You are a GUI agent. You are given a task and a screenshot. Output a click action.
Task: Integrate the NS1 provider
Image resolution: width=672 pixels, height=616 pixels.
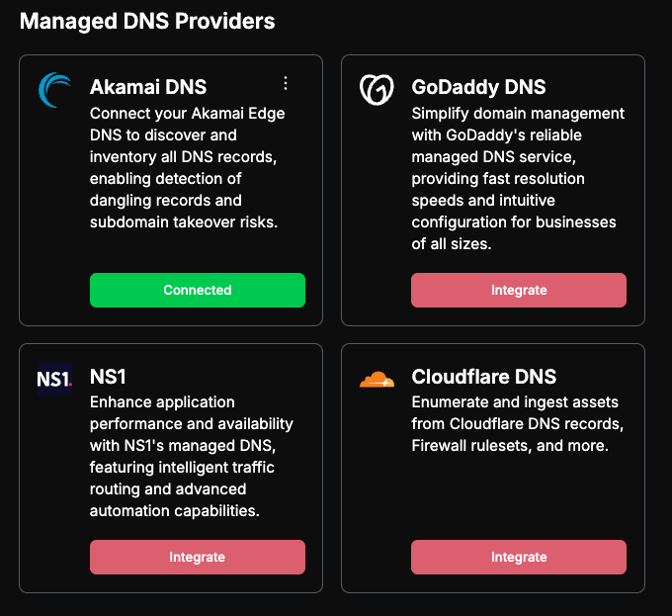pyautogui.click(x=198, y=557)
